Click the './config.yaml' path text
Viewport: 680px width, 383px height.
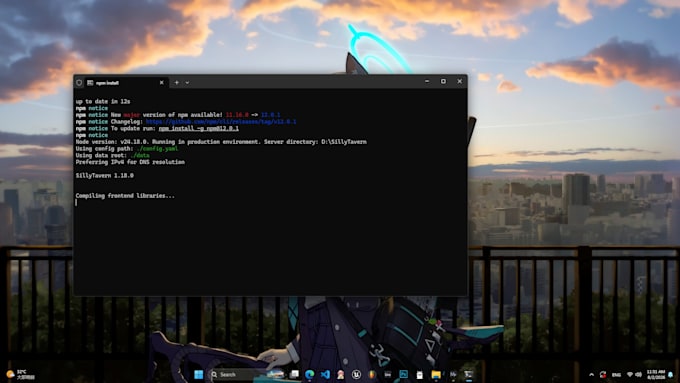click(x=157, y=149)
